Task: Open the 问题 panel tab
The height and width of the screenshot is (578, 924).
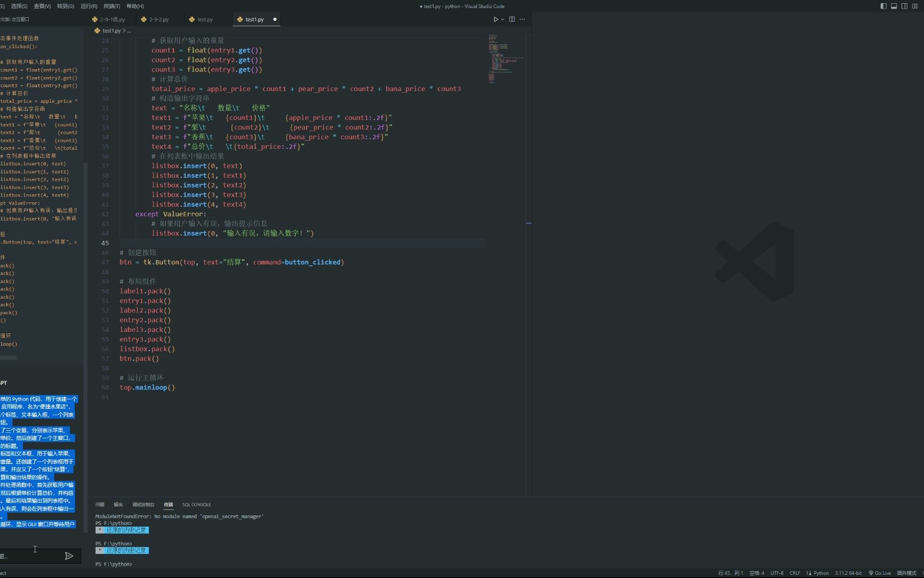Action: [x=100, y=505]
